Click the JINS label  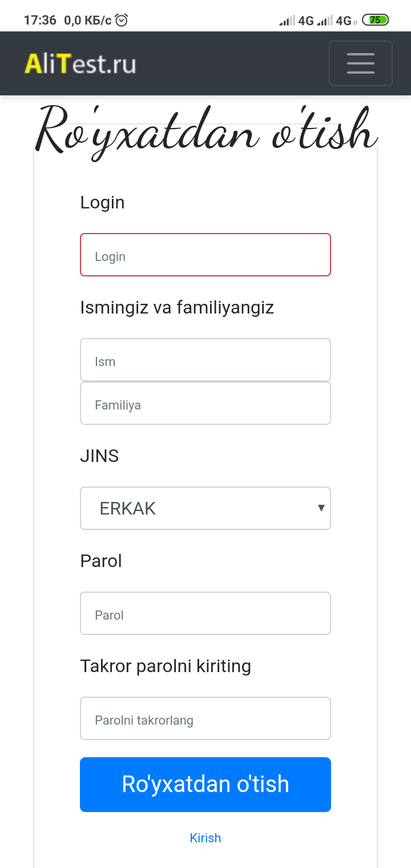coord(100,456)
